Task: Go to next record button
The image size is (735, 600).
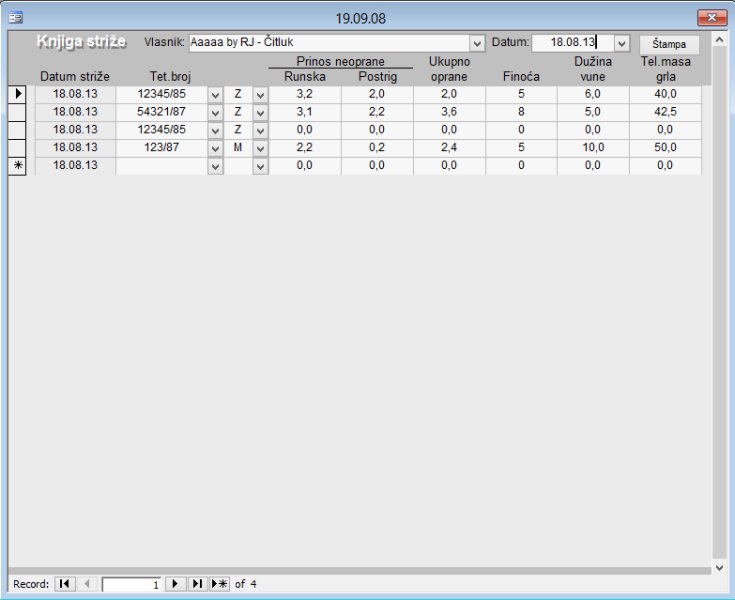Action: tap(175, 584)
